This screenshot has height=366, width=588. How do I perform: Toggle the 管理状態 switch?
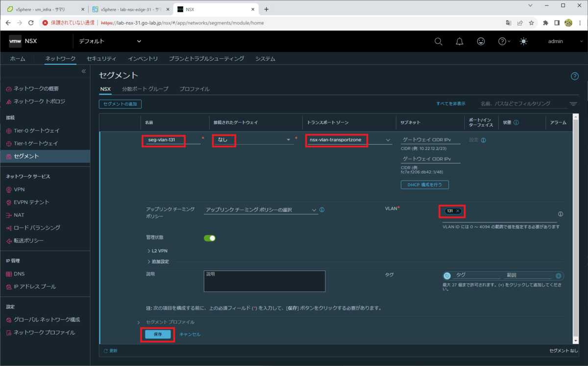(210, 238)
